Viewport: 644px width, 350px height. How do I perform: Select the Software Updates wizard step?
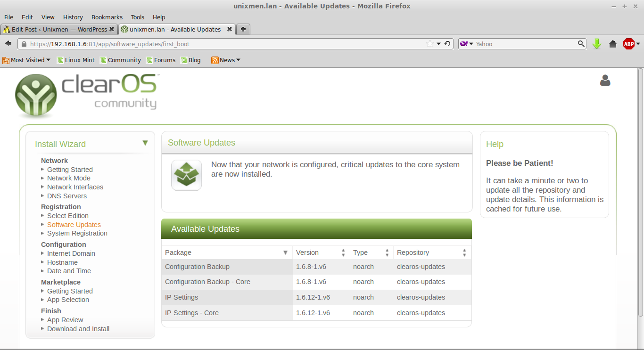74,225
